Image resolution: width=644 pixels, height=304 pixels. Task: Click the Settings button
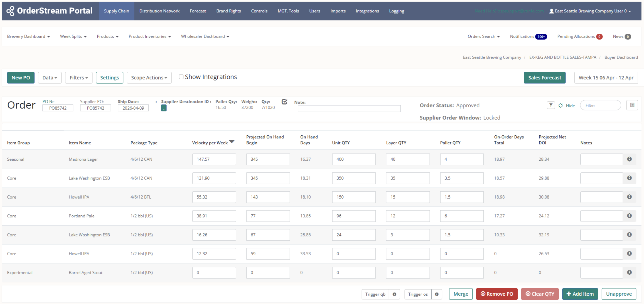[x=110, y=78]
